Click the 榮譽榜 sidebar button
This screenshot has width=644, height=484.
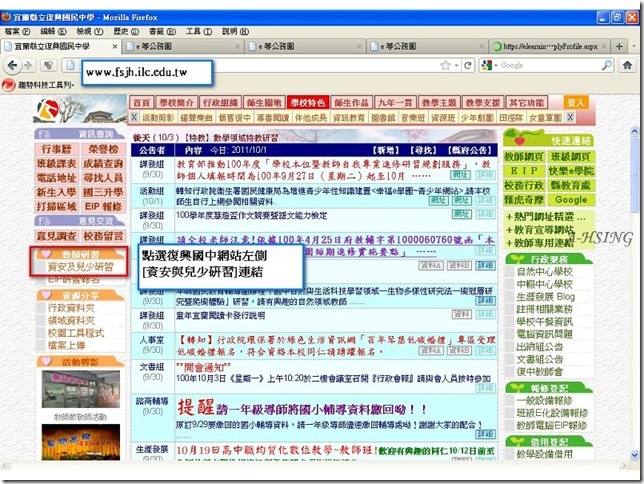103,149
